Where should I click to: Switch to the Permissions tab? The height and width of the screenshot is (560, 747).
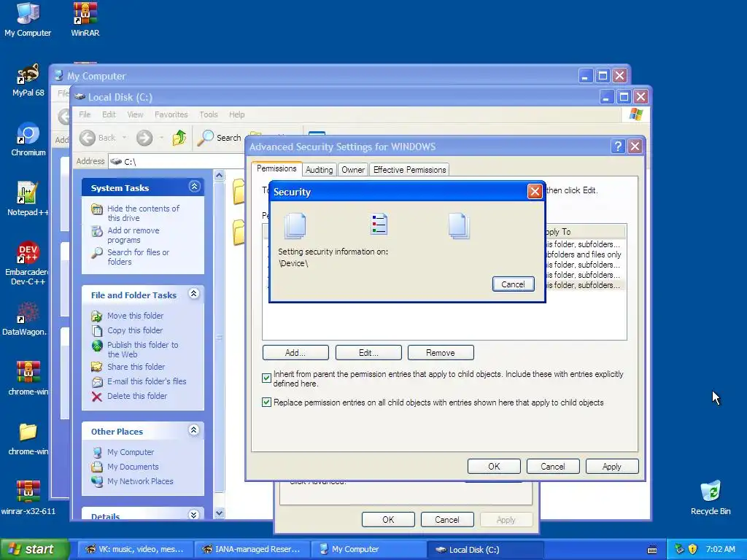pyautogui.click(x=276, y=168)
